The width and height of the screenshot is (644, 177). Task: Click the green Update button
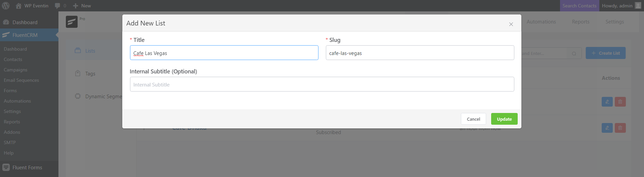[x=504, y=119]
